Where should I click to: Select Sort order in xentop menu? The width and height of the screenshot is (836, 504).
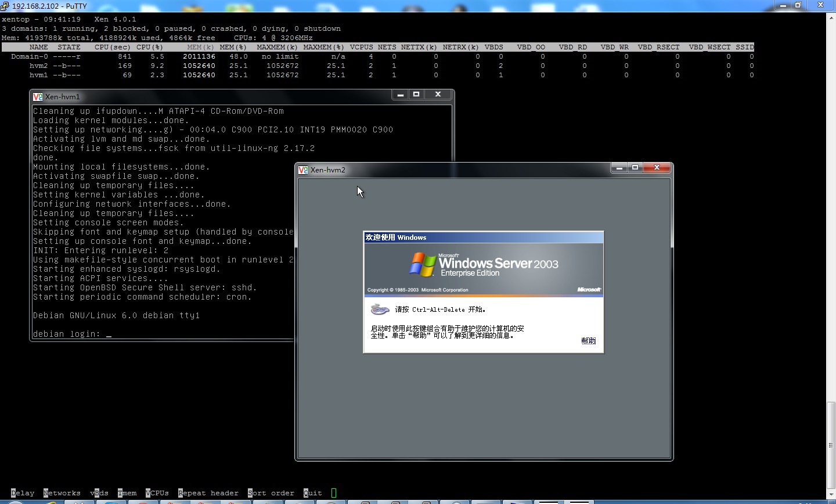click(x=271, y=493)
